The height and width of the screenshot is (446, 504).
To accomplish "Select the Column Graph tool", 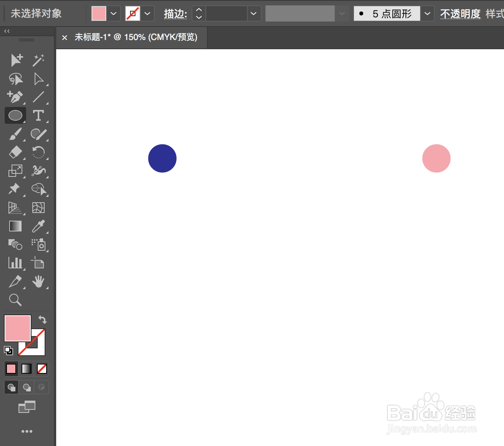I will tap(15, 263).
